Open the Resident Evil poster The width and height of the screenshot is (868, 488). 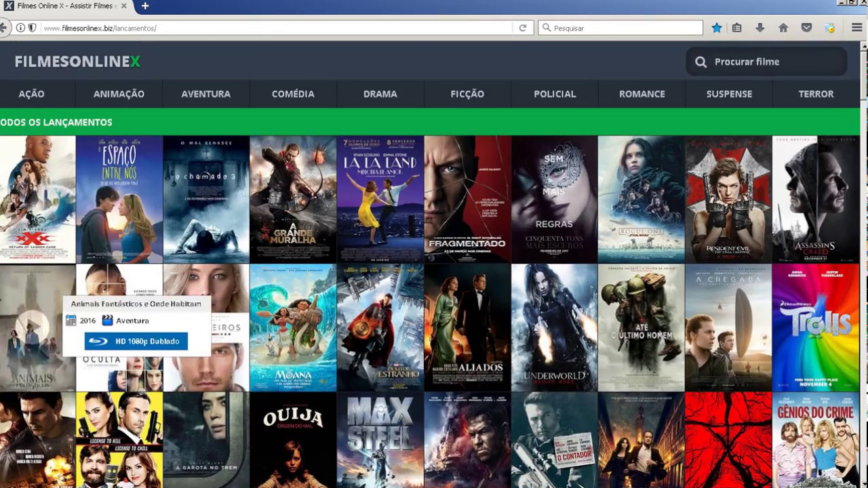729,199
